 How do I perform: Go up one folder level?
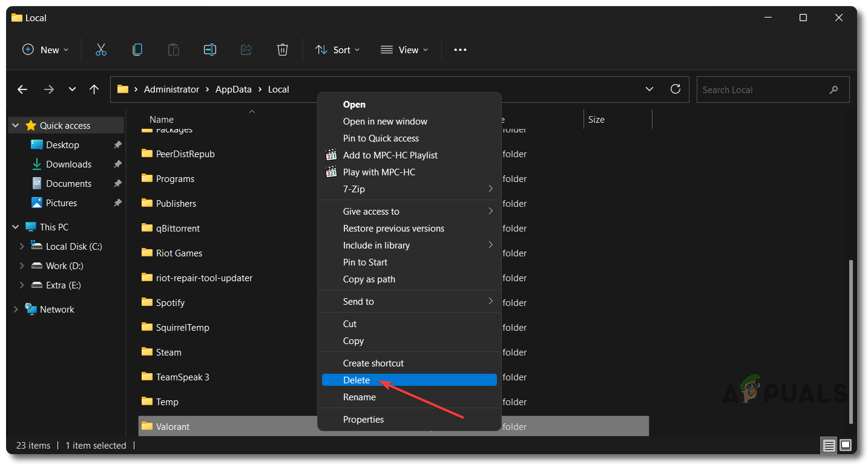tap(94, 89)
